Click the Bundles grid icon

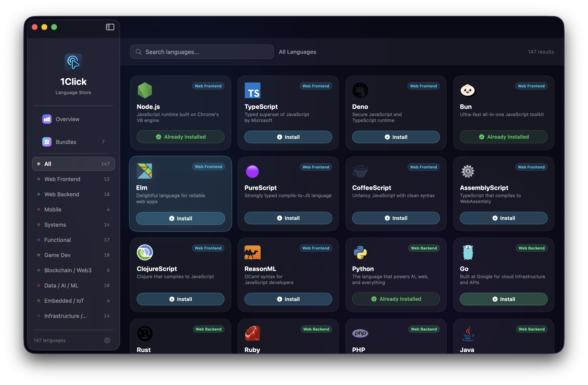point(47,142)
